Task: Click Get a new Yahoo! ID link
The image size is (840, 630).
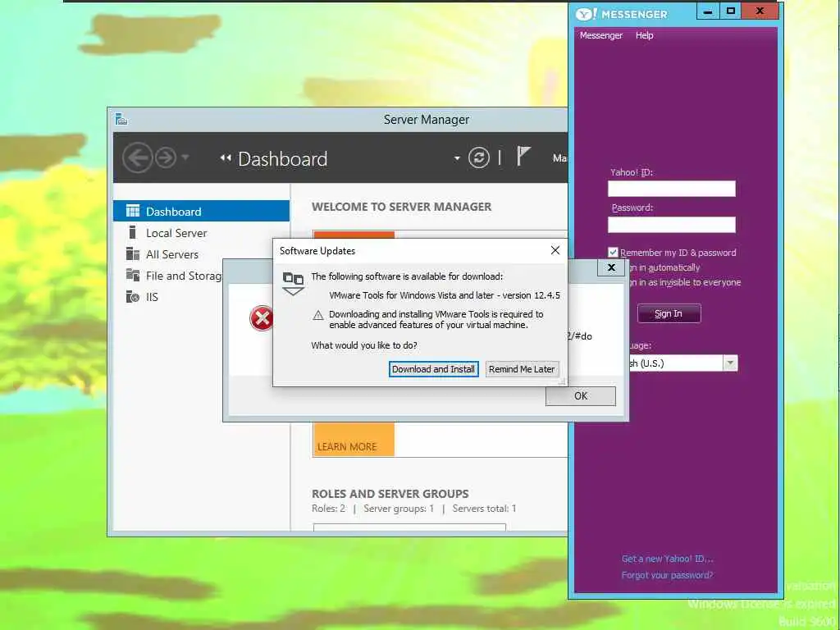Action: click(668, 559)
